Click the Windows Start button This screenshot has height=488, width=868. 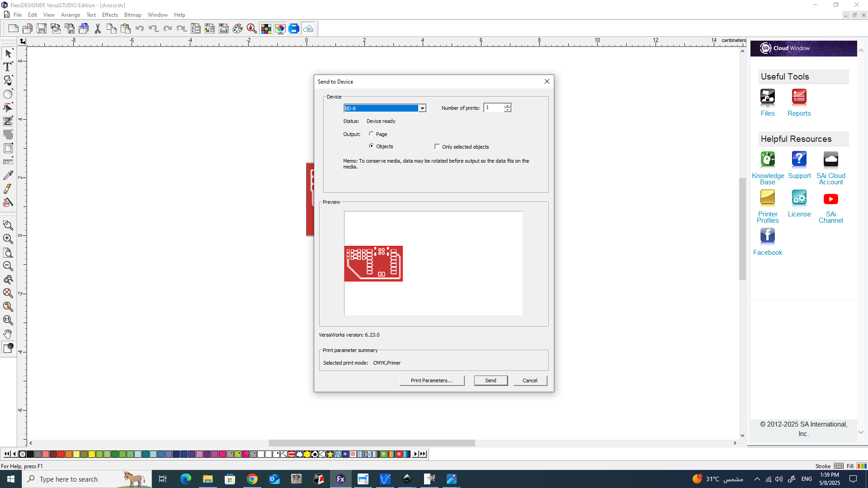pyautogui.click(x=11, y=479)
